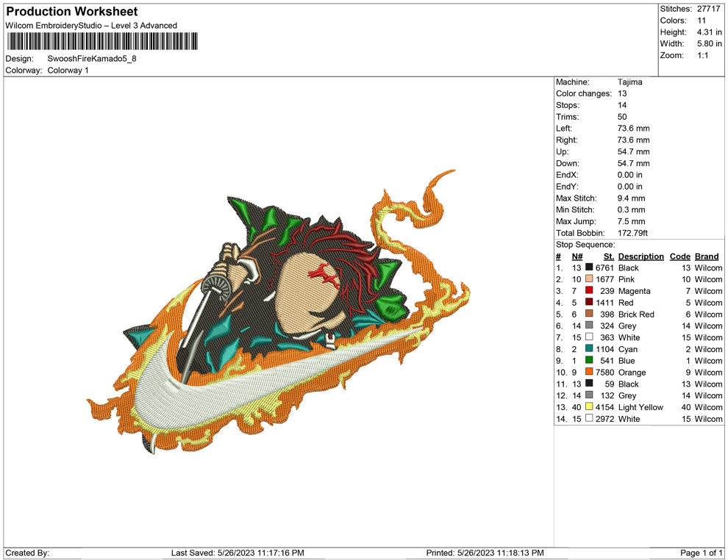The width and height of the screenshot is (728, 560).
Task: Click the 'Printed: 5/26/2023 11:18:13 PM' footer text
Action: click(485, 553)
